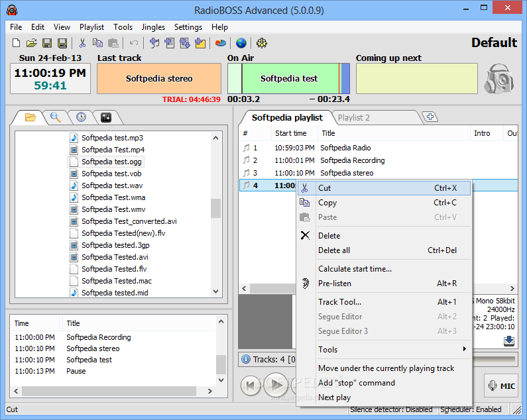The height and width of the screenshot is (420, 527).
Task: Click the download arrow icon in track info
Action: pos(509,341)
